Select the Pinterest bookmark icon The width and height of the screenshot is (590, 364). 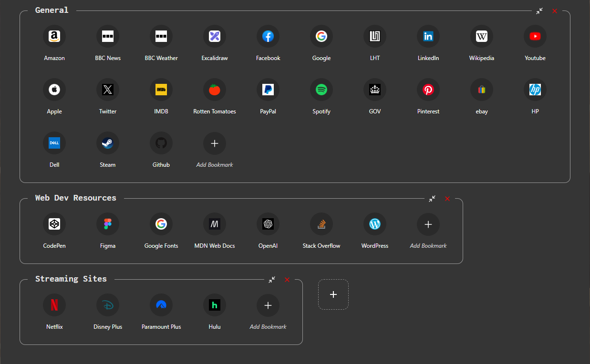(x=428, y=89)
